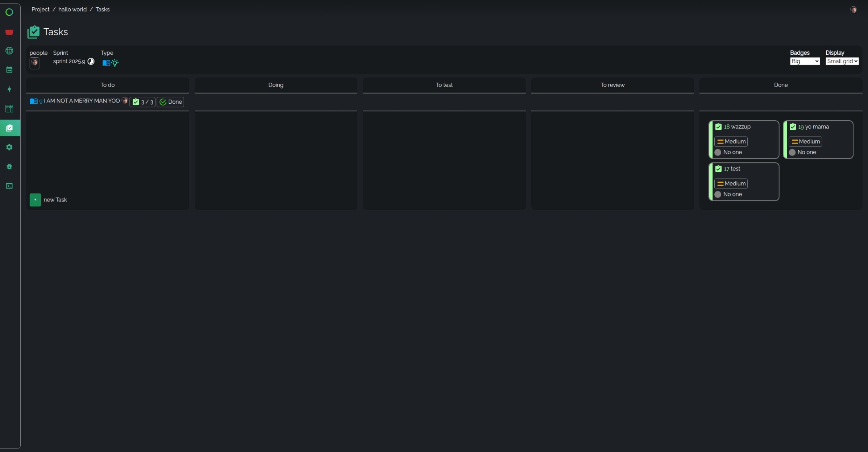Toggle the book story type filter
868x452 pixels.
click(x=106, y=63)
